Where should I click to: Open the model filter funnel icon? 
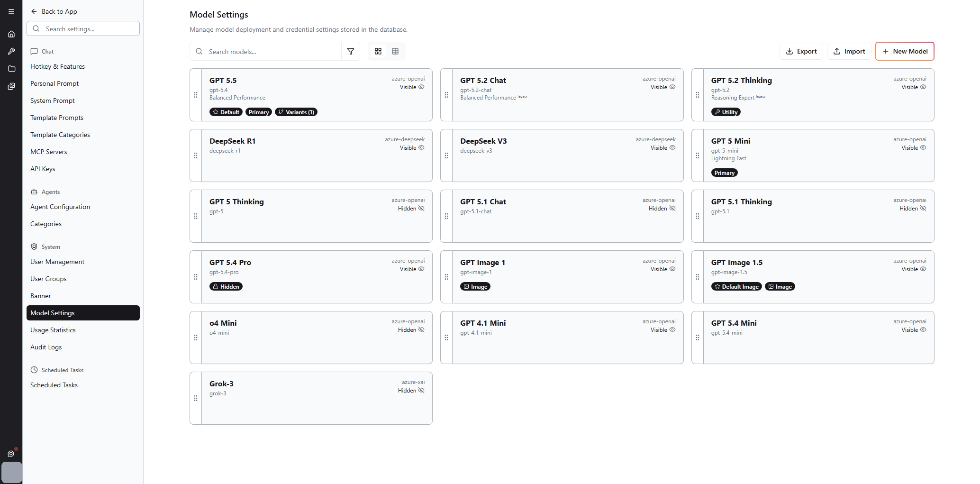point(351,51)
